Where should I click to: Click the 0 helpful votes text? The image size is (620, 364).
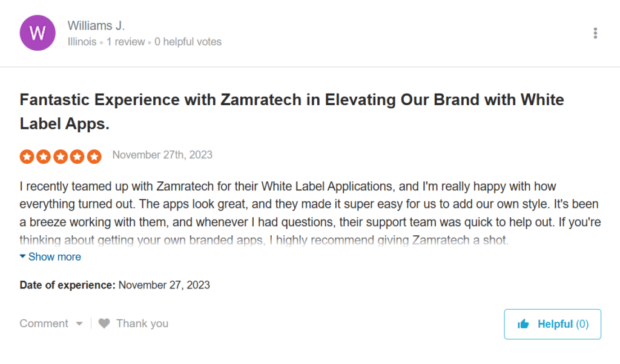[188, 42]
